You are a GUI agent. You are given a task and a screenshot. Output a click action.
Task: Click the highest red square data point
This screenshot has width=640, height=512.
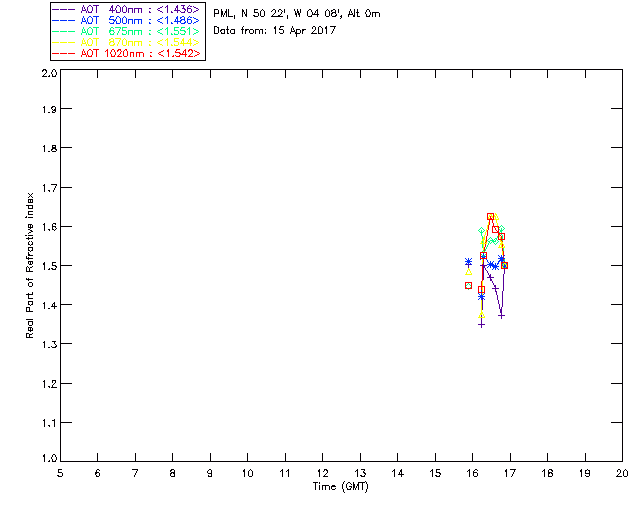click(490, 216)
